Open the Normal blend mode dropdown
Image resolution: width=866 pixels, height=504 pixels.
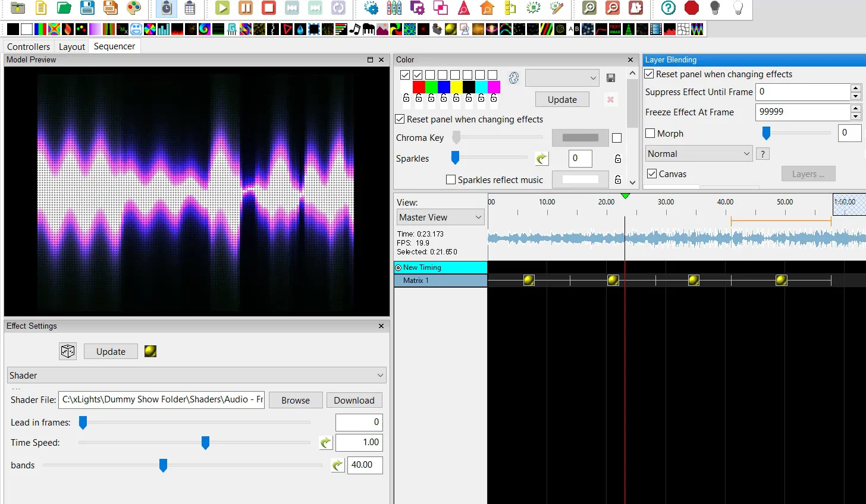point(699,153)
